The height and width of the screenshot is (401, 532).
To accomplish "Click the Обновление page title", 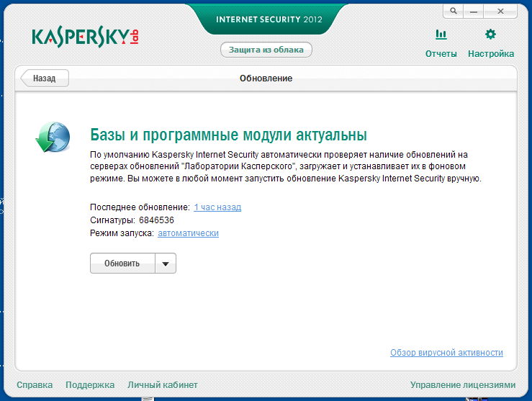I will [266, 78].
